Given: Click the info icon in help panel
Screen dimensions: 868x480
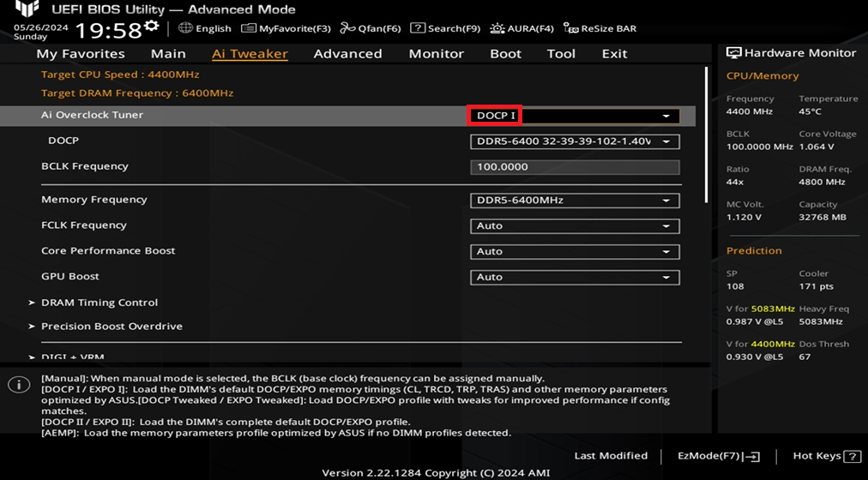Looking at the screenshot, I should click(x=19, y=385).
